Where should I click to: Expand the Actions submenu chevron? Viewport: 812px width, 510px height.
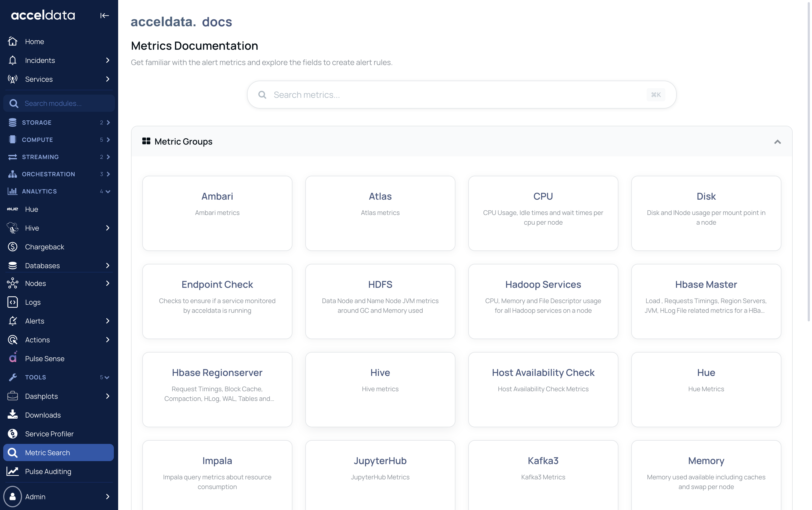(x=108, y=340)
